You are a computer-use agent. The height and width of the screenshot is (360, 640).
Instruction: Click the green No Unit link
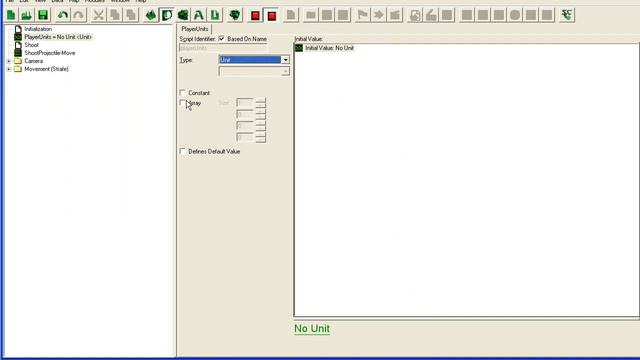[x=312, y=329]
